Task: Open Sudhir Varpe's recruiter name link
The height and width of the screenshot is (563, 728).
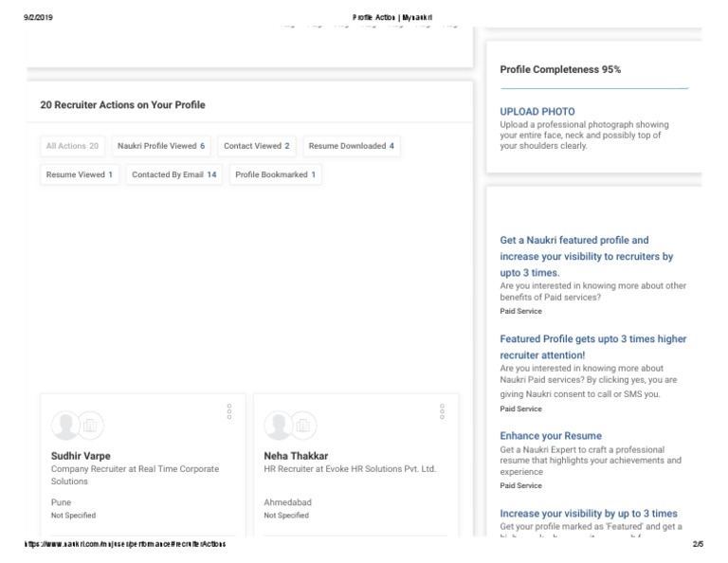Action: [81, 455]
